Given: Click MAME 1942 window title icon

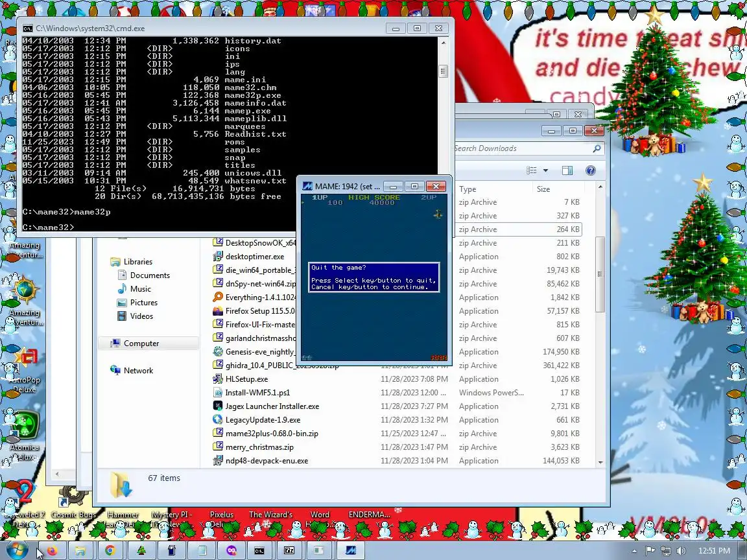Looking at the screenshot, I should click(x=308, y=186).
